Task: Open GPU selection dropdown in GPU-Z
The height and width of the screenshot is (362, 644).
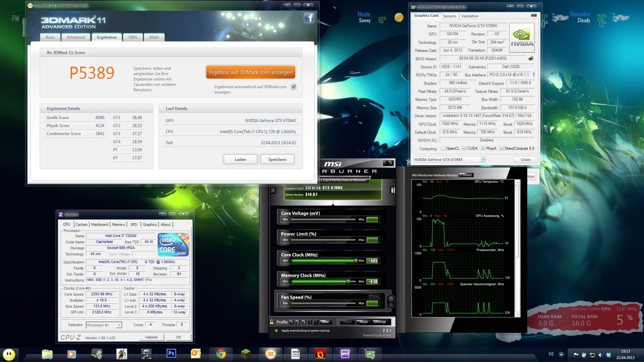Action: [x=483, y=160]
